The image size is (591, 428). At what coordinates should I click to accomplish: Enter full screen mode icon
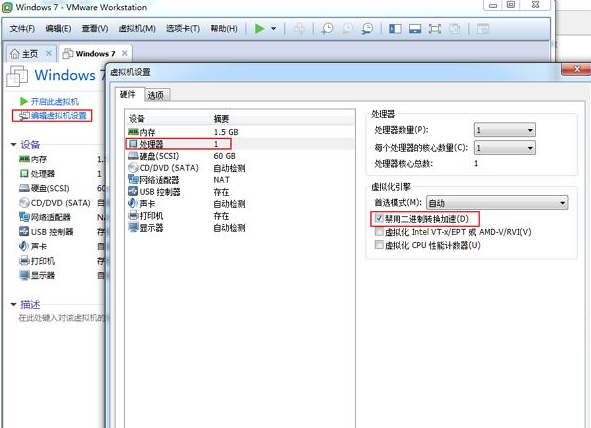click(435, 29)
